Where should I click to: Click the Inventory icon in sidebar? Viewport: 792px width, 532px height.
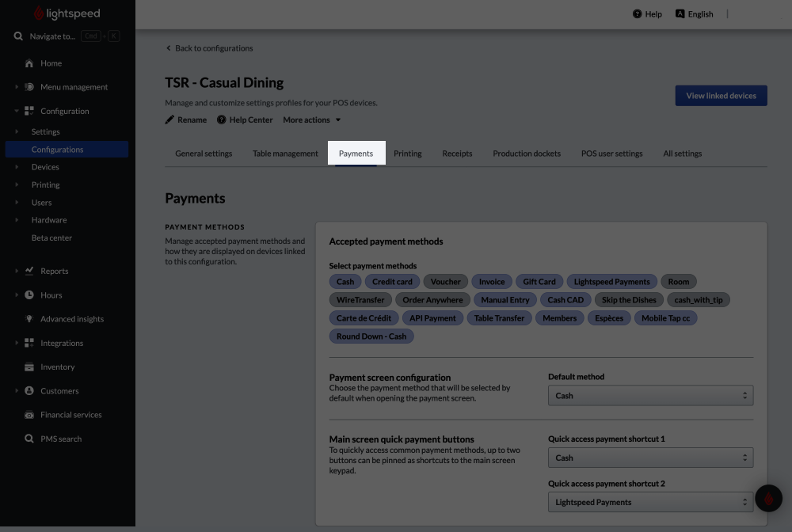[x=29, y=367]
